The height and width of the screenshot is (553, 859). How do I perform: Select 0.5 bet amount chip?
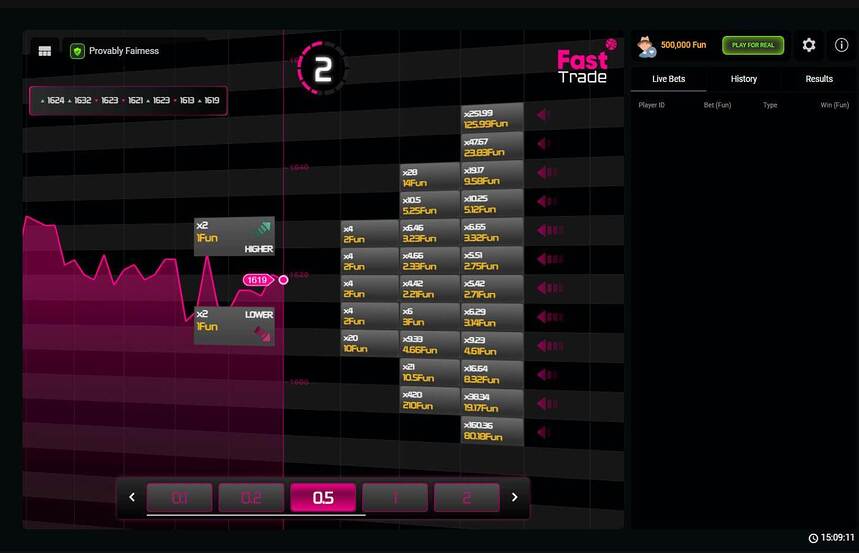tap(323, 498)
